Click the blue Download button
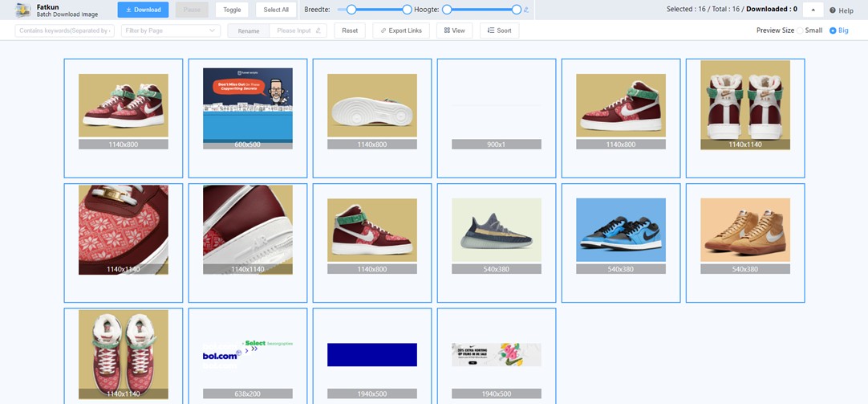868x404 pixels. point(143,10)
